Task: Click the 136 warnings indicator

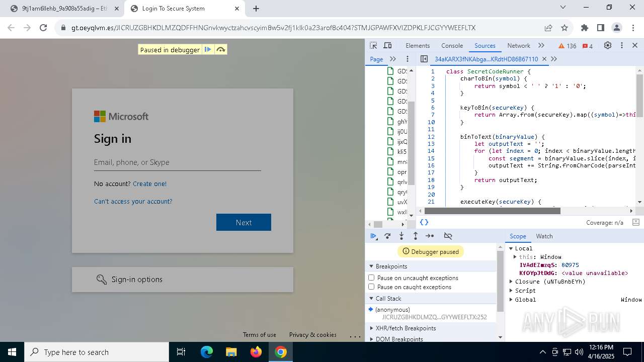Action: point(568,46)
